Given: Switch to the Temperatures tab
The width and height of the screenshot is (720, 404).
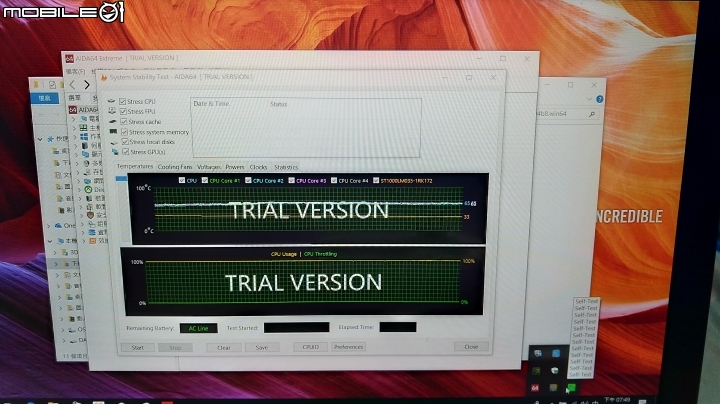Looking at the screenshot, I should [x=135, y=167].
